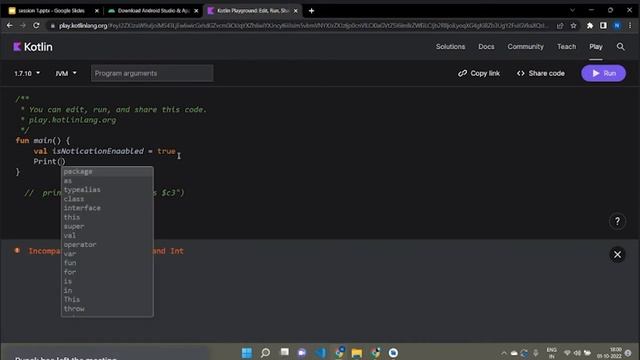Viewport: 640px width, 360px height.
Task: Open Task View on taskbar
Action: [x=284, y=352]
